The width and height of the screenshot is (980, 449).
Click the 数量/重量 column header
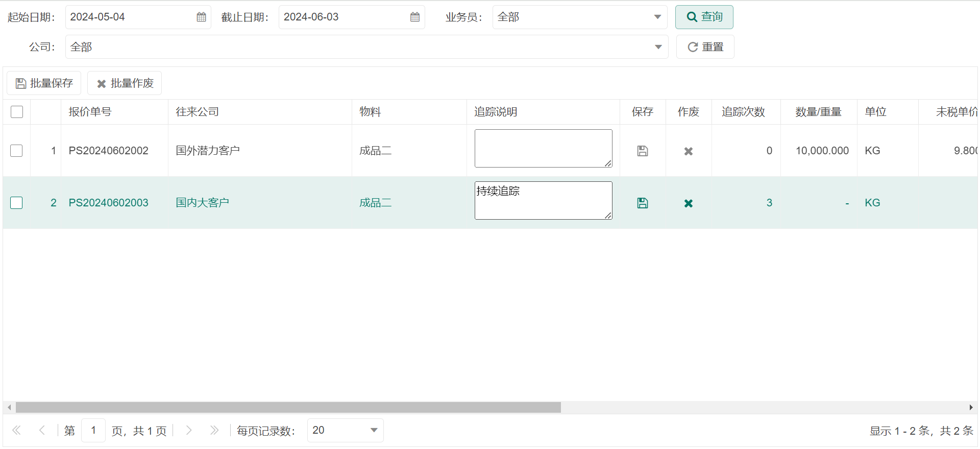tap(818, 112)
